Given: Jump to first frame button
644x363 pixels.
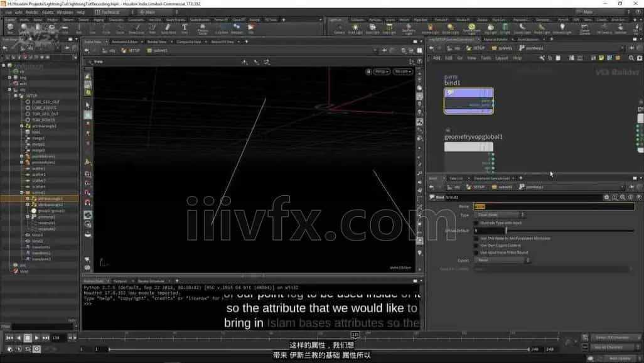Looking at the screenshot, I should [9, 338].
